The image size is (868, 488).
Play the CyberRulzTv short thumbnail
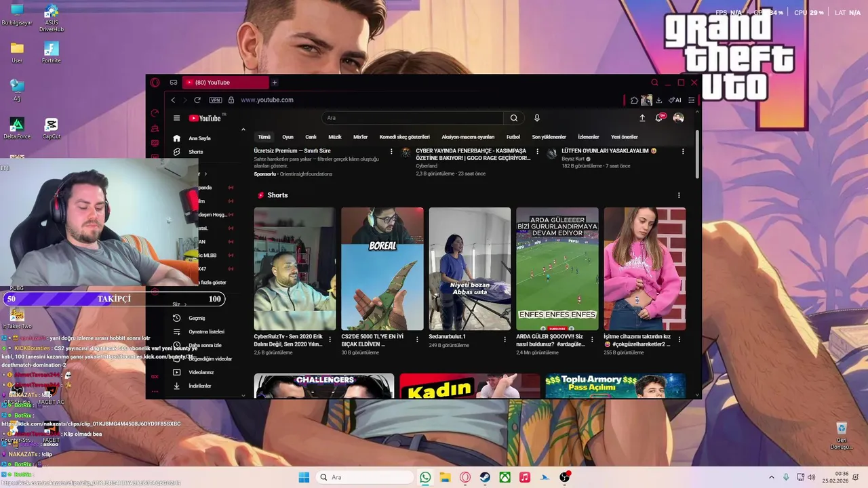tap(294, 269)
